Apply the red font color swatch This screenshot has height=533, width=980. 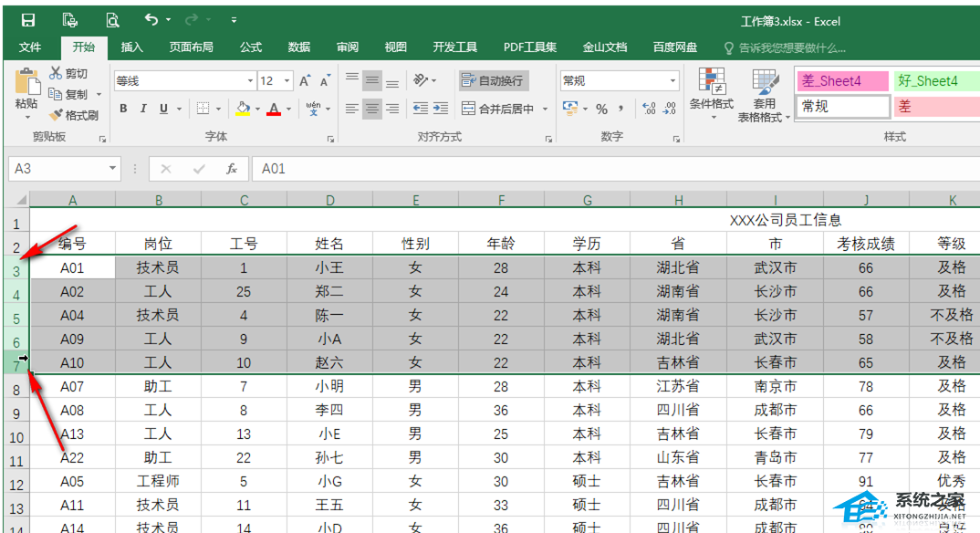tap(274, 109)
